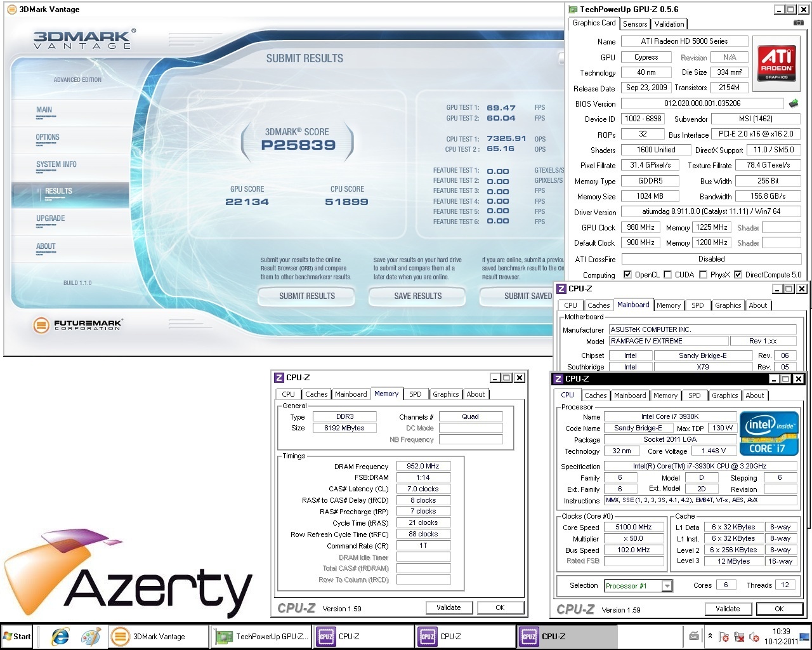Click the GPU Clock 980 MHz field
Screen dimensions: 812x650
pos(641,227)
